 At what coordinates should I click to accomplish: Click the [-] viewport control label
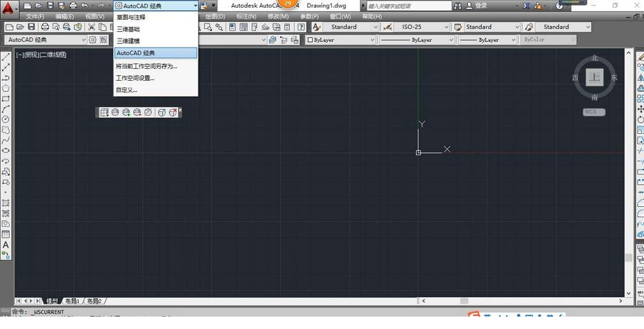[x=20, y=54]
